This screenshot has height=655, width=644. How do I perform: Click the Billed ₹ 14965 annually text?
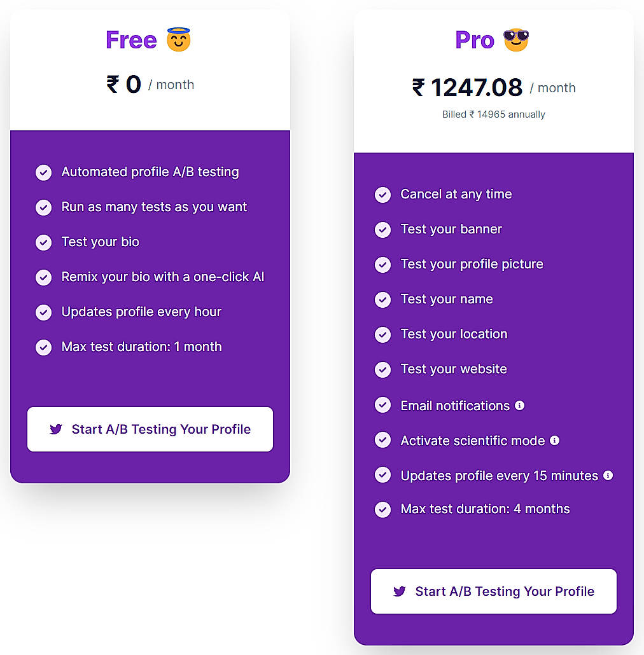tap(493, 114)
